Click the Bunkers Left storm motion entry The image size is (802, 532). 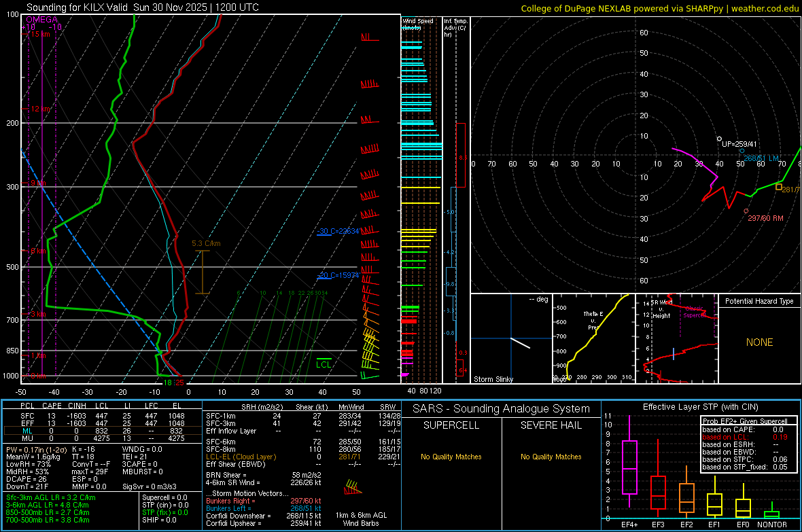tap(264, 508)
